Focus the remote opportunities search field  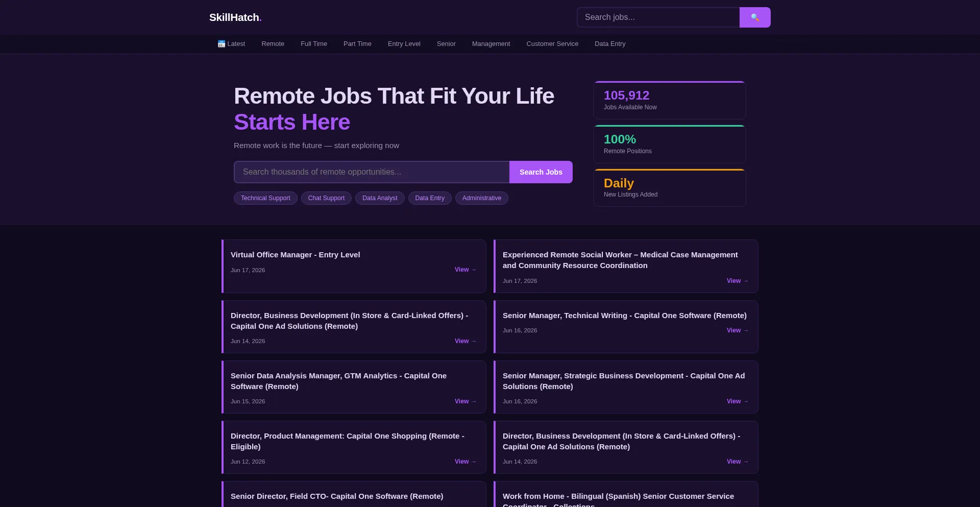point(372,172)
